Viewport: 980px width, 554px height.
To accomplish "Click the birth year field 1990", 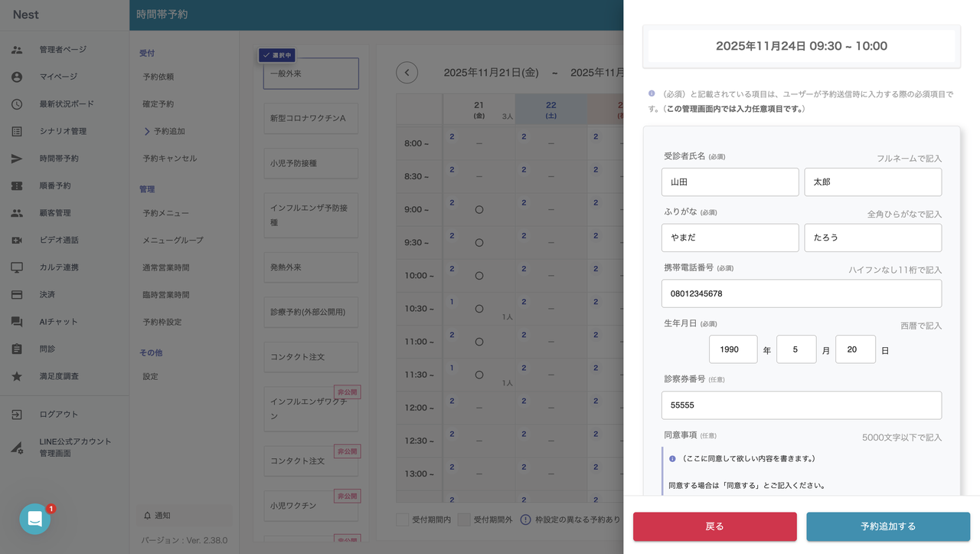I will click(x=733, y=349).
